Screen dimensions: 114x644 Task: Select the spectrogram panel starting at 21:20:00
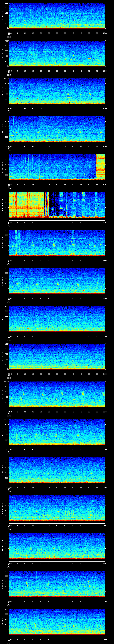pyautogui.click(x=57, y=243)
